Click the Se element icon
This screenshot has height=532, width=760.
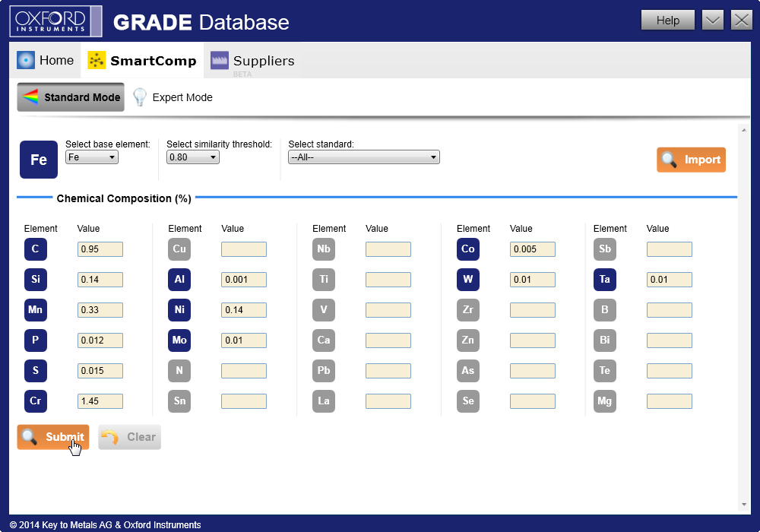[468, 401]
